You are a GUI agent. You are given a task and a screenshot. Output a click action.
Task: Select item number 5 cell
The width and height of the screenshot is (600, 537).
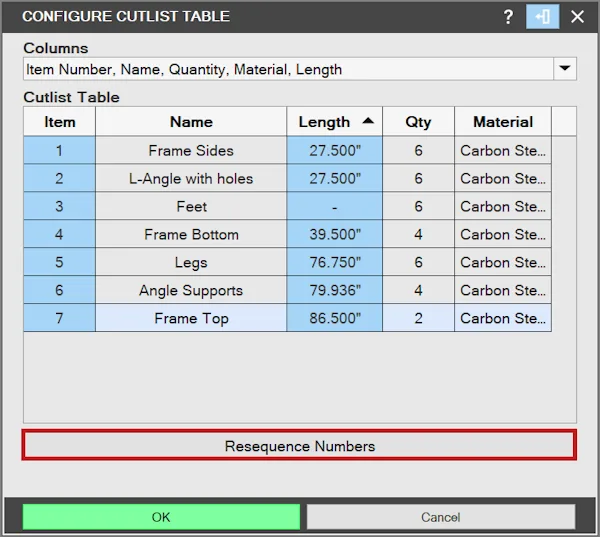coord(59,262)
